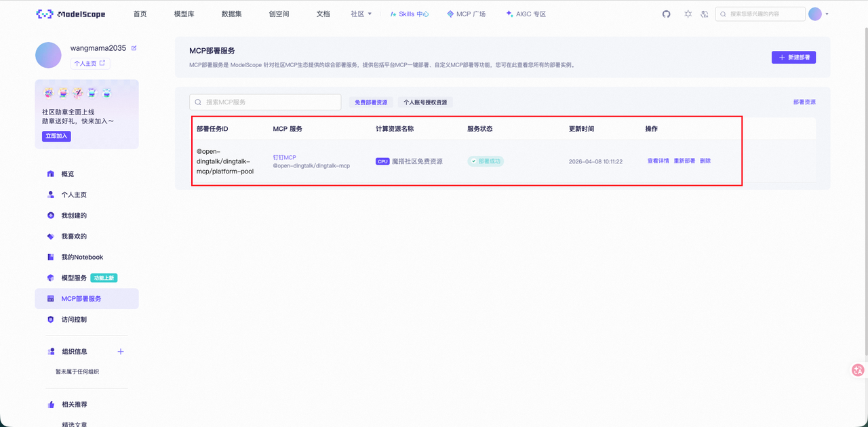Click the 概览 house icon in the sidebar
868x427 pixels.
50,174
